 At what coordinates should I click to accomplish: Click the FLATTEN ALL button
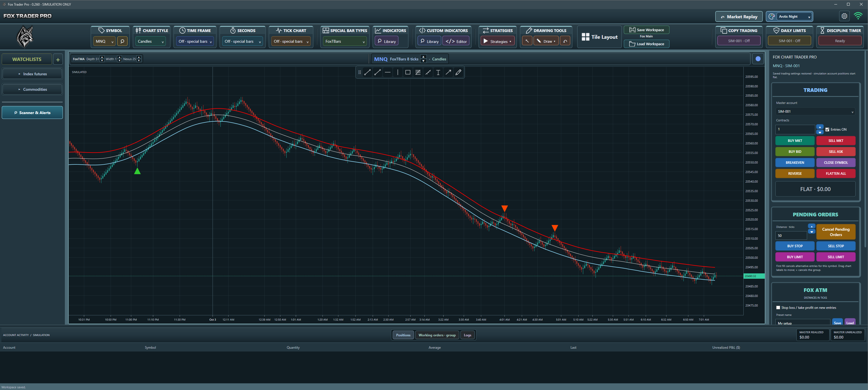pos(836,173)
